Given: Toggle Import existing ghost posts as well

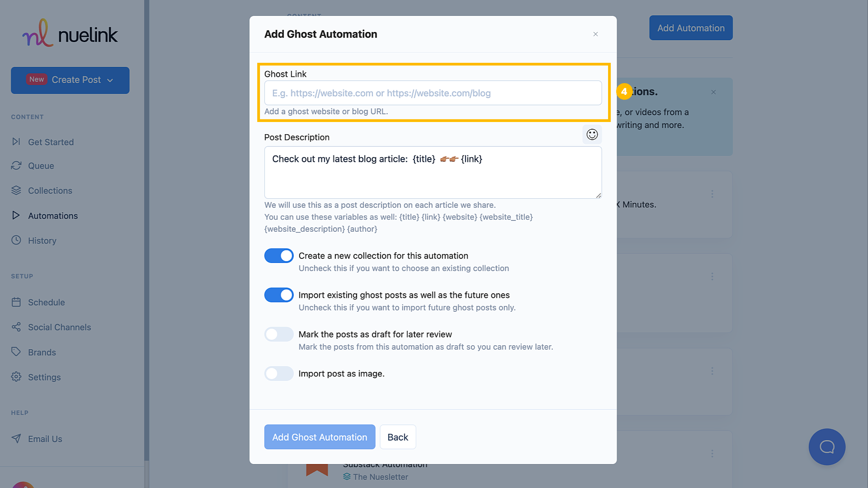Looking at the screenshot, I should point(278,295).
